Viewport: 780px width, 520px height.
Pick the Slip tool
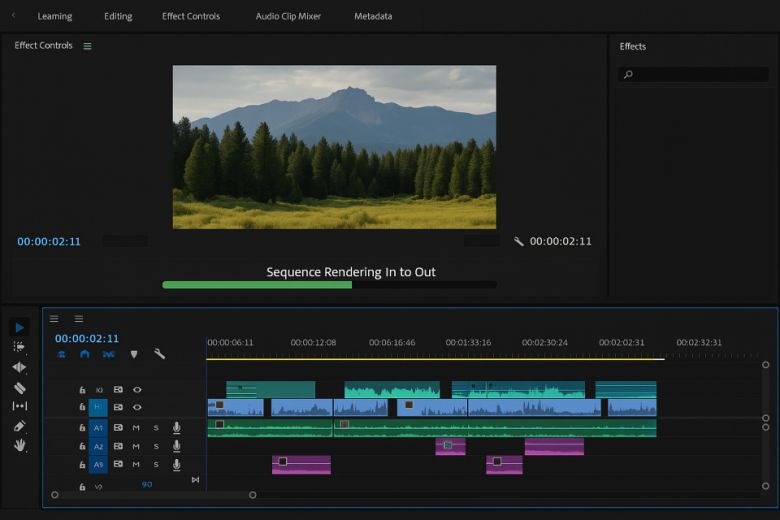19,406
